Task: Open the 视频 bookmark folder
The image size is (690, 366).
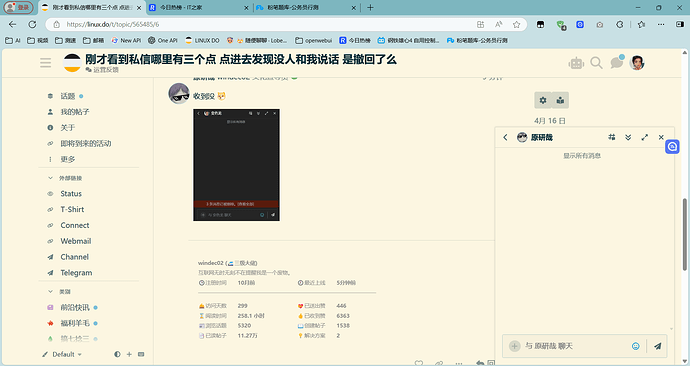Action: point(37,40)
